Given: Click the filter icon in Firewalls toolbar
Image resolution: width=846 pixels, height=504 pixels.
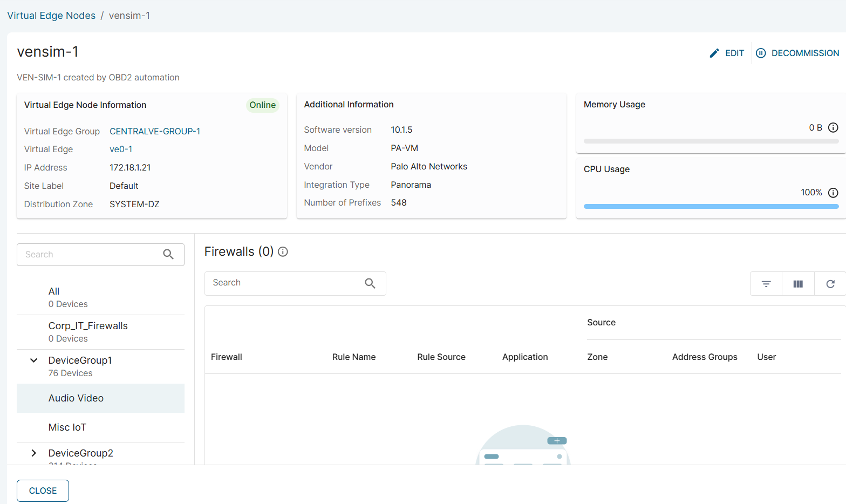Looking at the screenshot, I should click(766, 284).
